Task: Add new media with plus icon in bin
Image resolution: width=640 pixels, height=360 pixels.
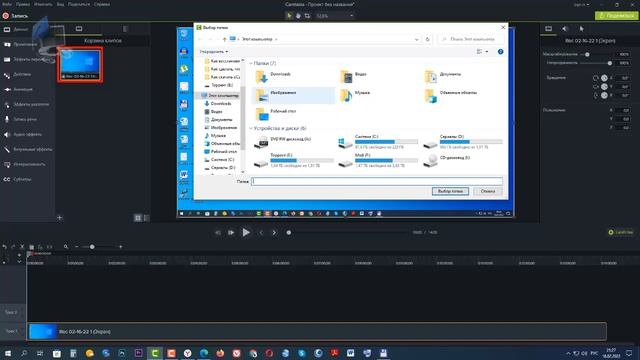Action: click(60, 218)
